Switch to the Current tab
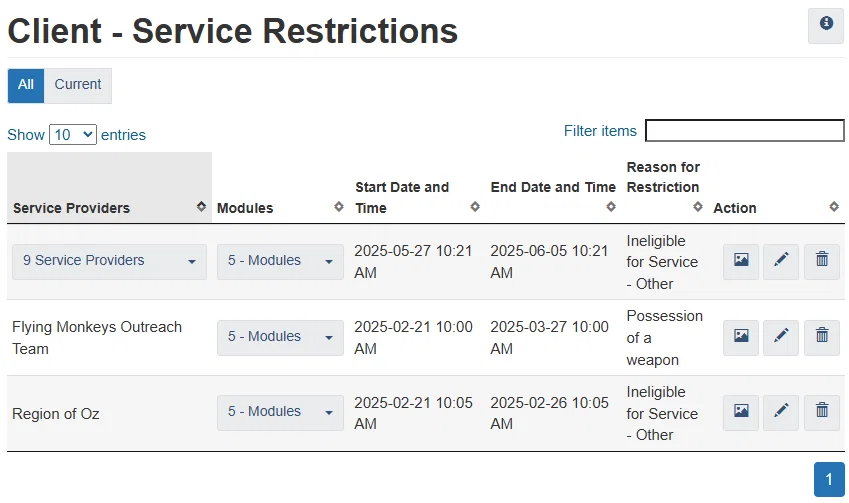Screen dimensions: 849x503 (x=78, y=85)
